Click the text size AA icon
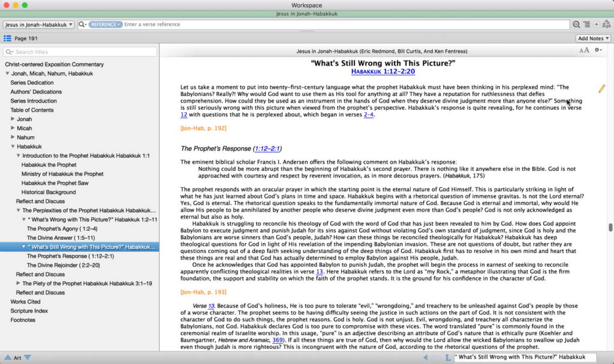Screen dimensions: 614x364 pos(584,50)
